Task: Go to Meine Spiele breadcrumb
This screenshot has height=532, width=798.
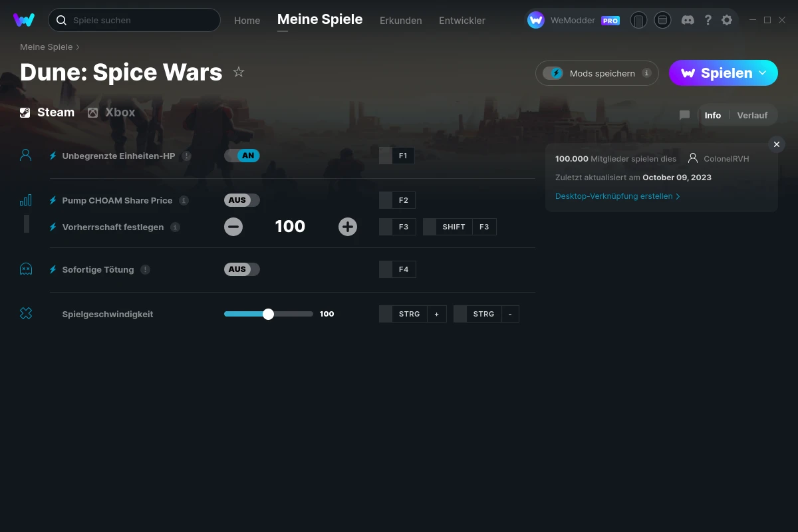Action: [x=46, y=47]
